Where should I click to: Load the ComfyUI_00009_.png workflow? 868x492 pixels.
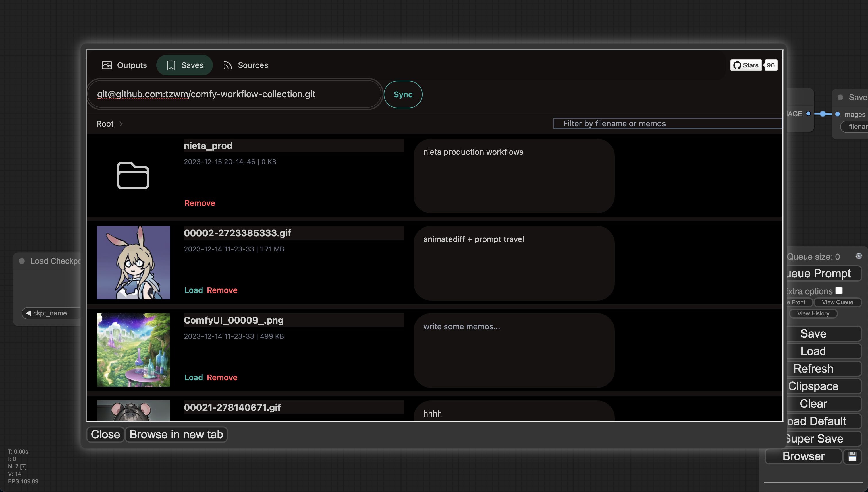193,377
